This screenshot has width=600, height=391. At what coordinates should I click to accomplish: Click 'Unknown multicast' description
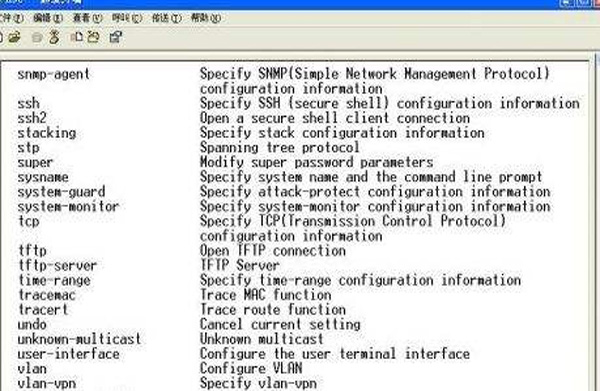point(262,339)
